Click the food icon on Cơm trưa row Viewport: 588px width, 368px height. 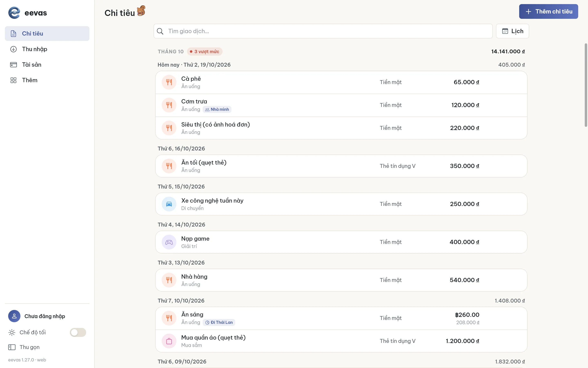pos(169,105)
